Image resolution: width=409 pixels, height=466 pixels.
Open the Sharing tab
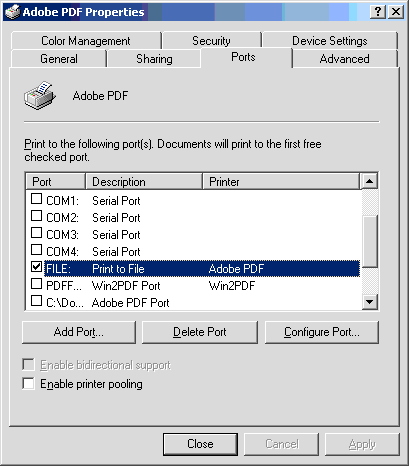click(x=154, y=59)
